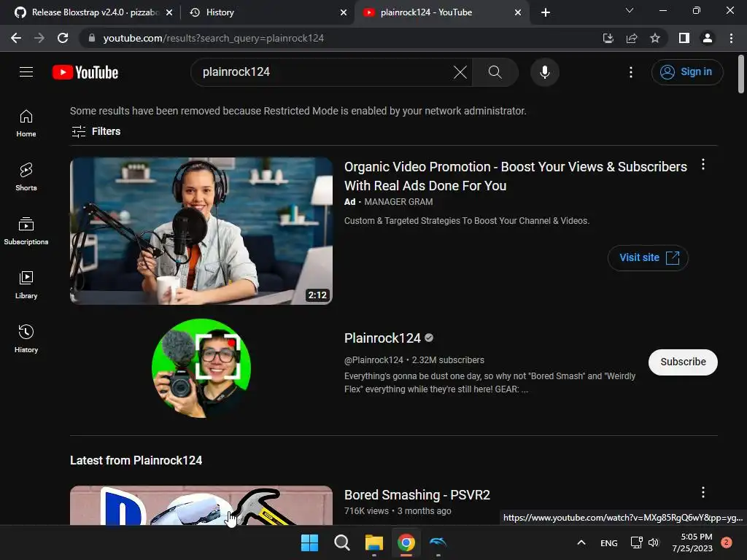Viewport: 747px width, 560px height.
Task: Open File Explorer from the taskbar
Action: coord(374,542)
